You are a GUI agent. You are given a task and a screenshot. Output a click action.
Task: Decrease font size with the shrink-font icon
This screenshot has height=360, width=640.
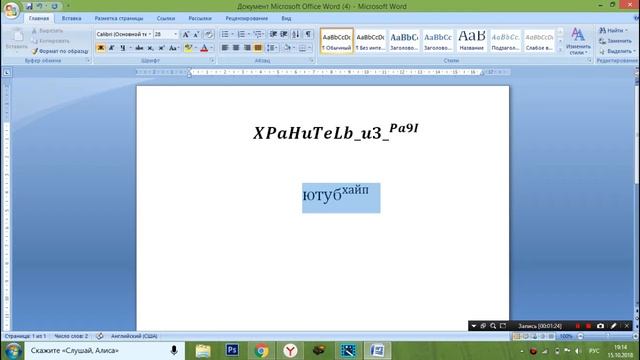196,35
